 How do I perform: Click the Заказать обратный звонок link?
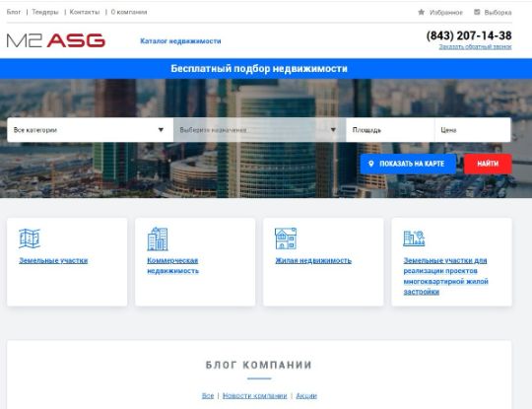click(x=475, y=47)
